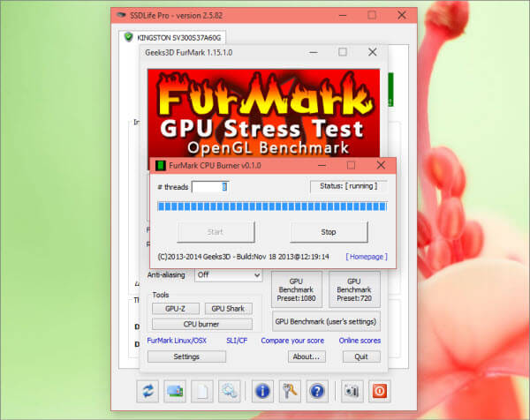Close the SSDLife Pro window
The width and height of the screenshot is (530, 420).
(x=402, y=15)
